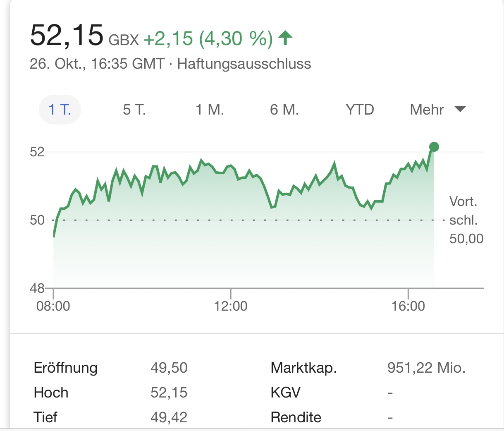The width and height of the screenshot is (504, 431).
Task: Select the YTD range tab
Action: click(x=360, y=110)
